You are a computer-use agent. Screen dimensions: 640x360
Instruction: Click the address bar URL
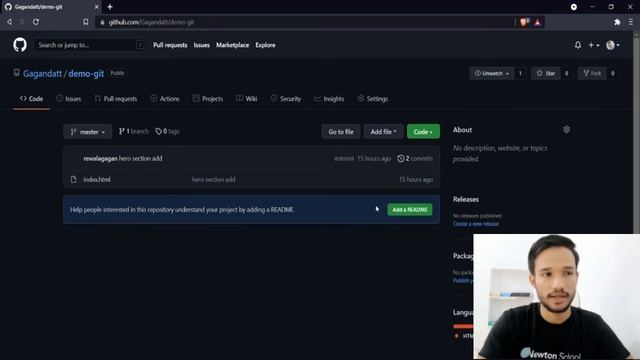click(x=151, y=22)
